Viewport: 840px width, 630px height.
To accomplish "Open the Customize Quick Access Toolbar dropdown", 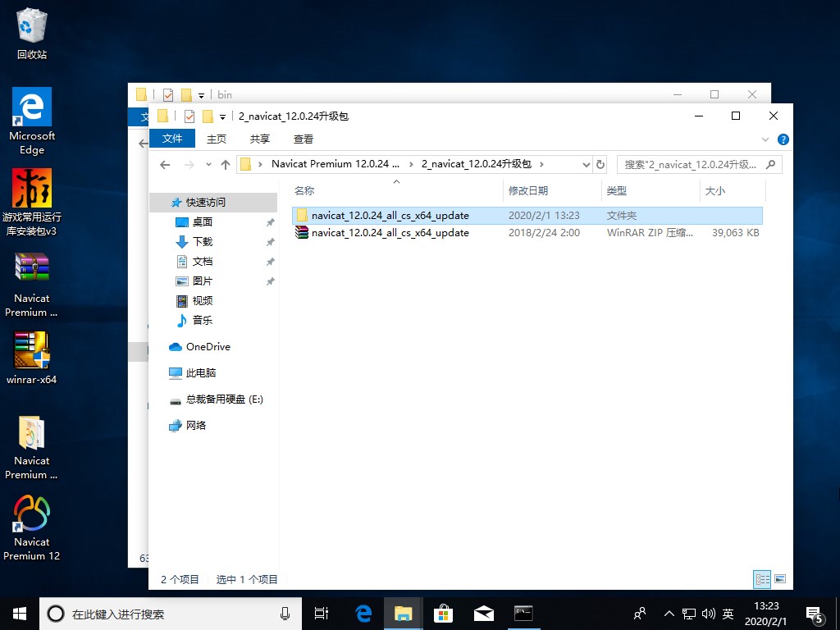I will tap(222, 116).
